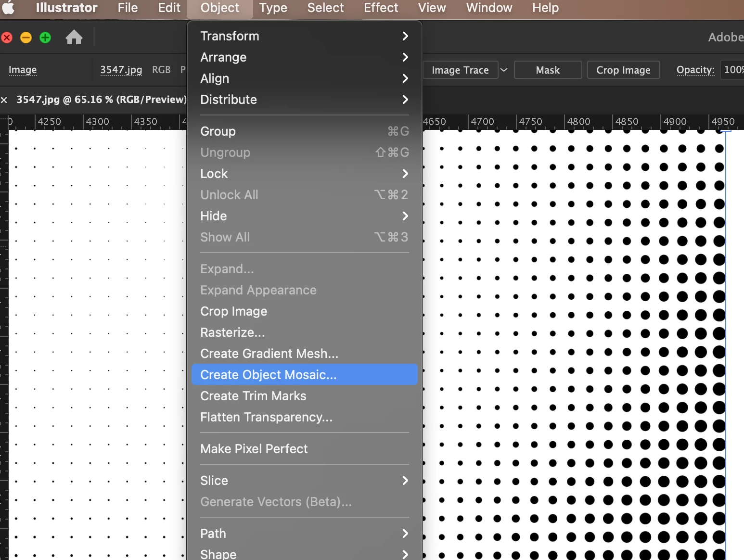The height and width of the screenshot is (560, 744).
Task: Select the 3547.jpg @ 65.16 % document tab
Action: (102, 100)
